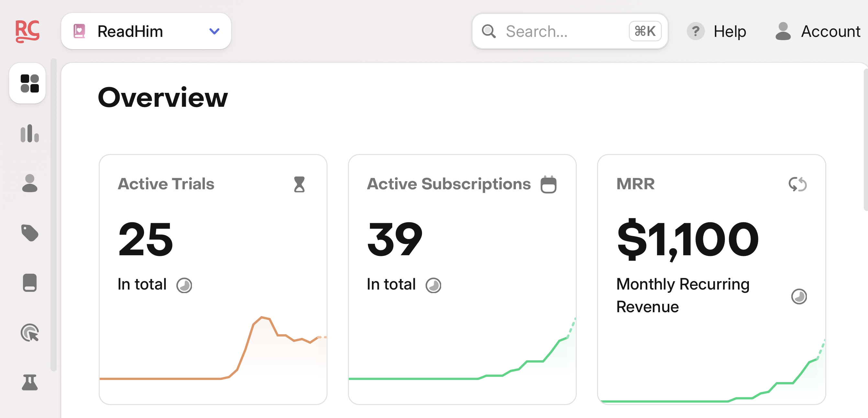Click the MRR recurring arrows icon
This screenshot has height=418, width=868.
pos(797,184)
